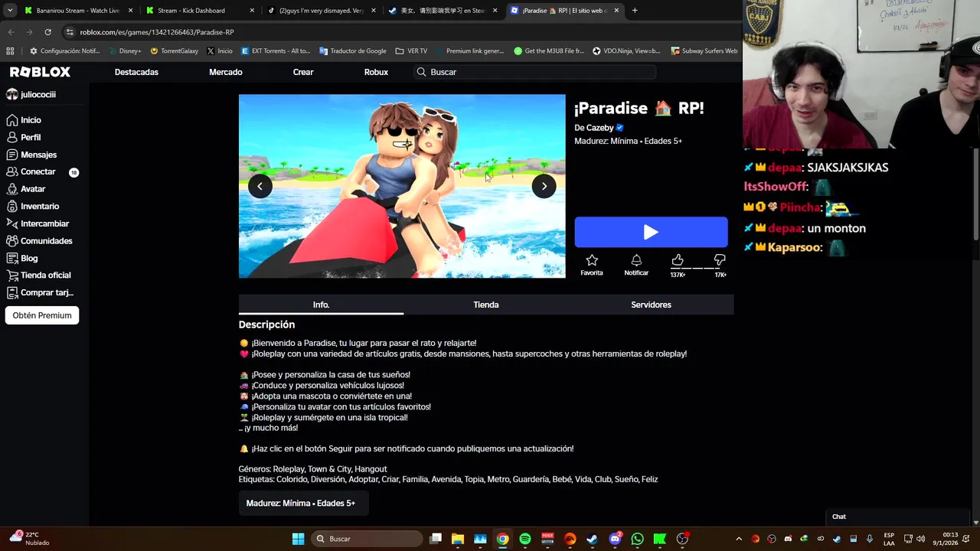Open TorrentGalaxy bookmark
The image size is (980, 551).
tap(175, 51)
